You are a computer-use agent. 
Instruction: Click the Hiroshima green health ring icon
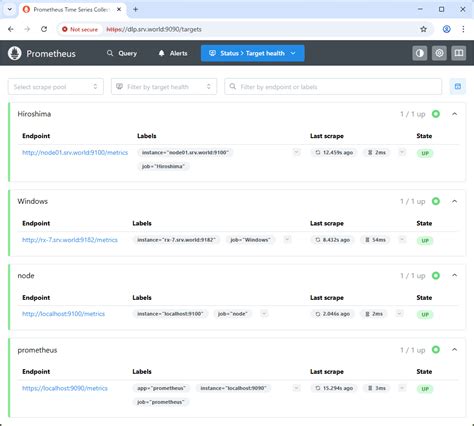pos(436,114)
